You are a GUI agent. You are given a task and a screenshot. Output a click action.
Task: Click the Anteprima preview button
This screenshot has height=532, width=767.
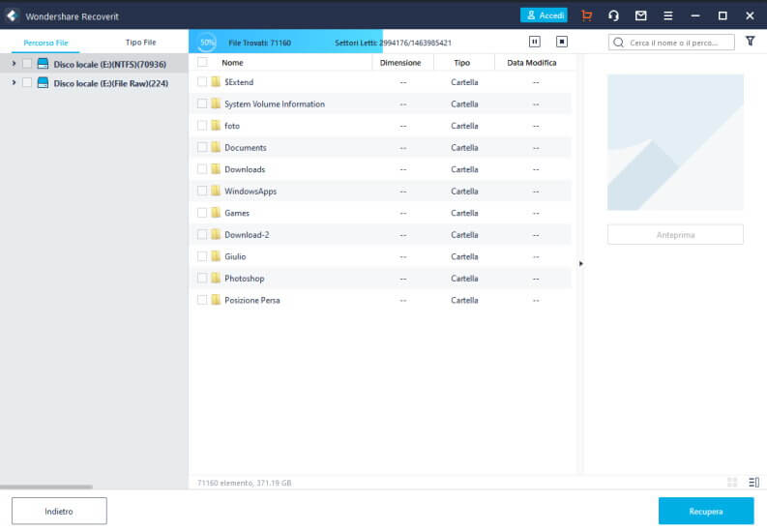(x=675, y=235)
